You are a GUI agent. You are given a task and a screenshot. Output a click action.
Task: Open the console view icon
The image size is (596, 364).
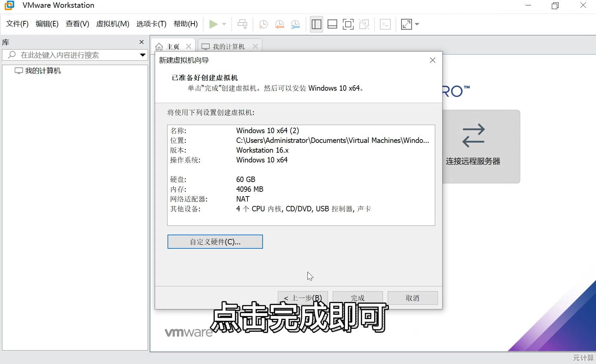pos(385,24)
